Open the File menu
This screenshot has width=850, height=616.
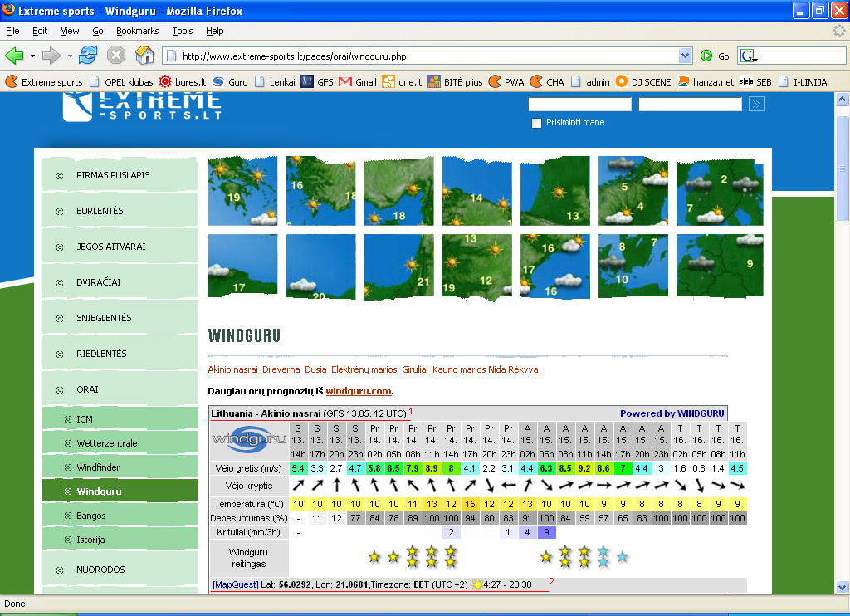12,31
